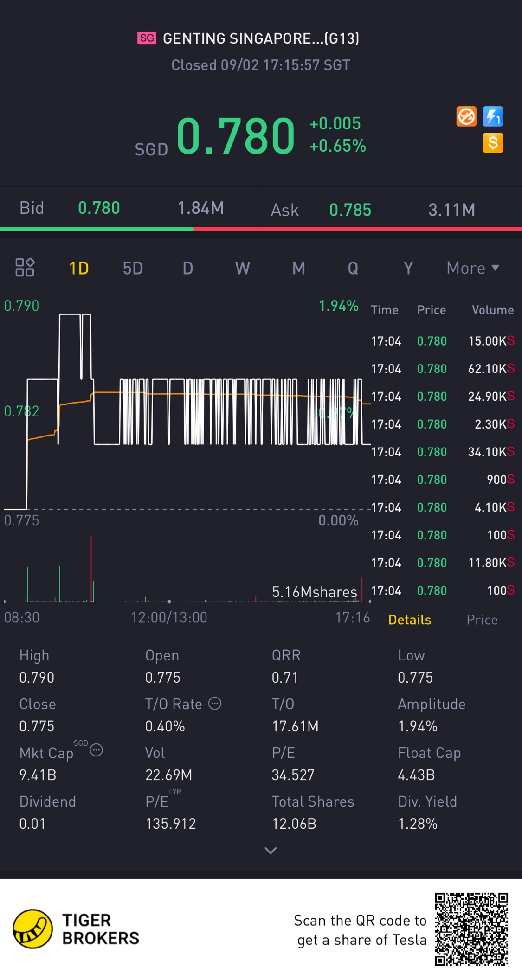Tap the blue lightning bolt icon
Viewport: 522px width, 980px height.
(x=493, y=116)
